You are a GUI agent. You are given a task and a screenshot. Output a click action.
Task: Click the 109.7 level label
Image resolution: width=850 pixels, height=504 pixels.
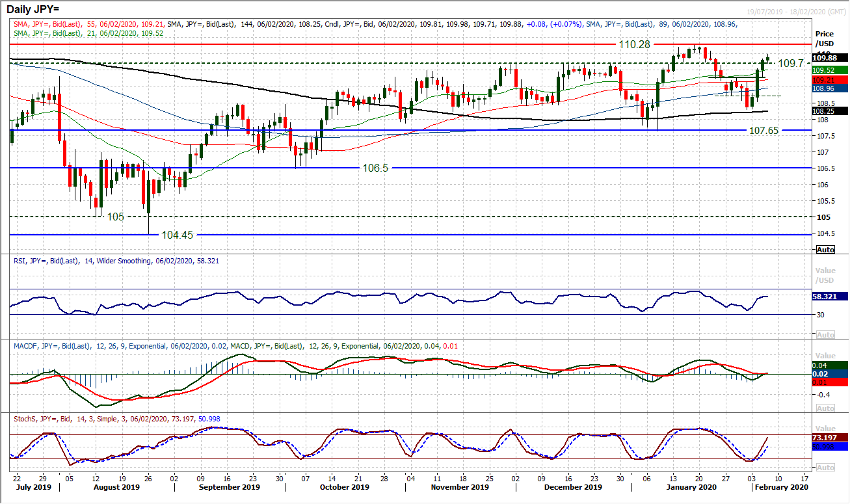tap(792, 63)
